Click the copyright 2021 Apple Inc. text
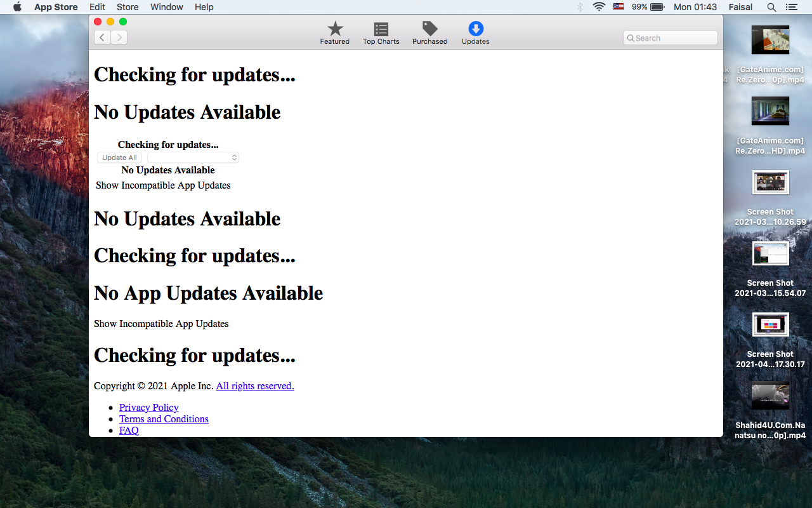This screenshot has width=812, height=508. 154,386
